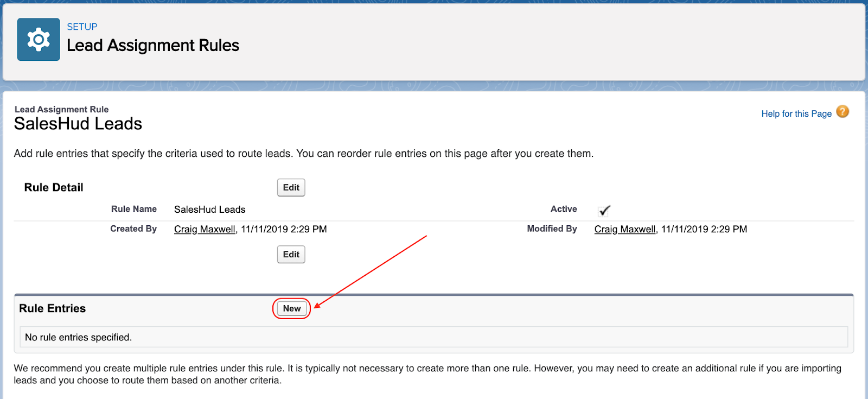868x399 pixels.
Task: Click the Rule Name field label
Action: (134, 209)
